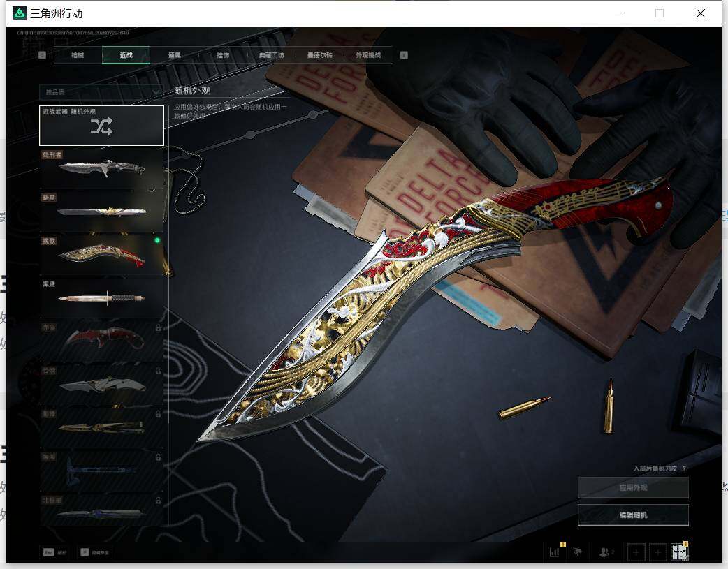The width and height of the screenshot is (728, 569).
Task: Click the lock icon on the red karambit skin
Action: pos(159,328)
